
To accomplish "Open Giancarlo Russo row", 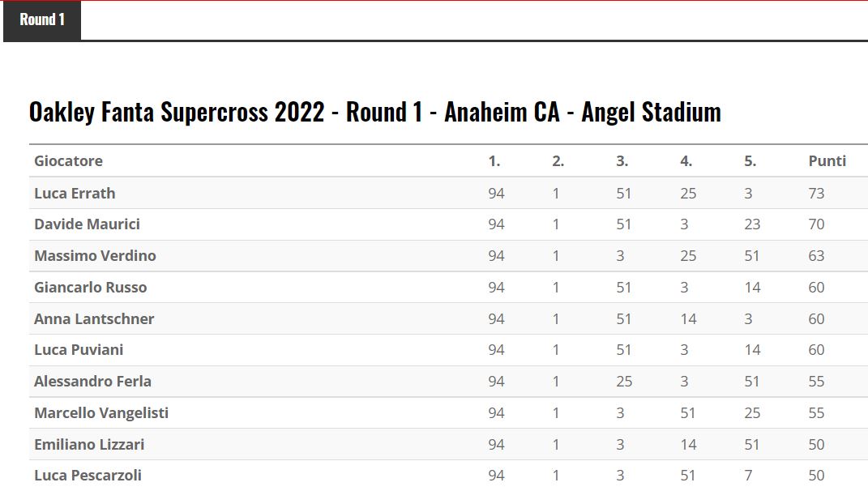I will click(x=90, y=288).
